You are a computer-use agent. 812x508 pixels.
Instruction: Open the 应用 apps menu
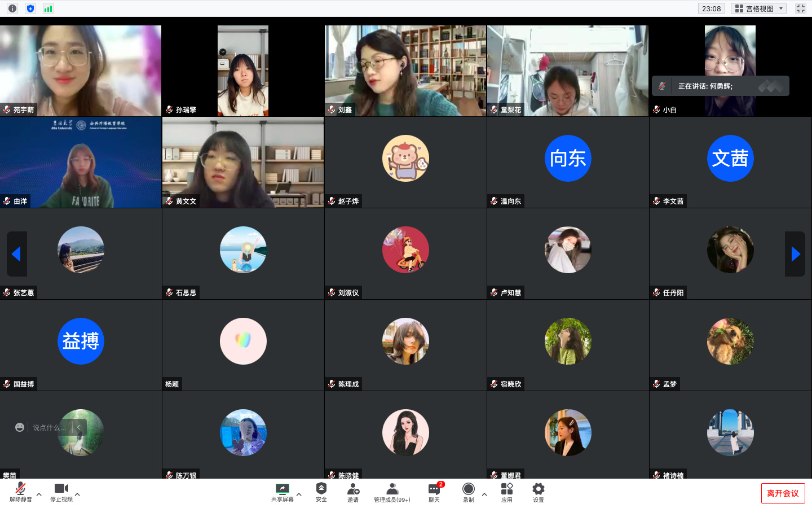click(x=507, y=492)
